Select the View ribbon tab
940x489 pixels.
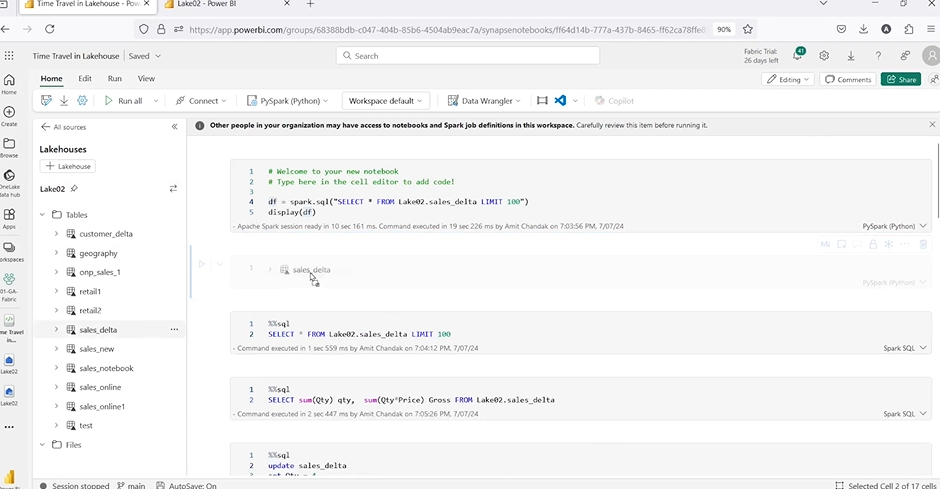[146, 79]
